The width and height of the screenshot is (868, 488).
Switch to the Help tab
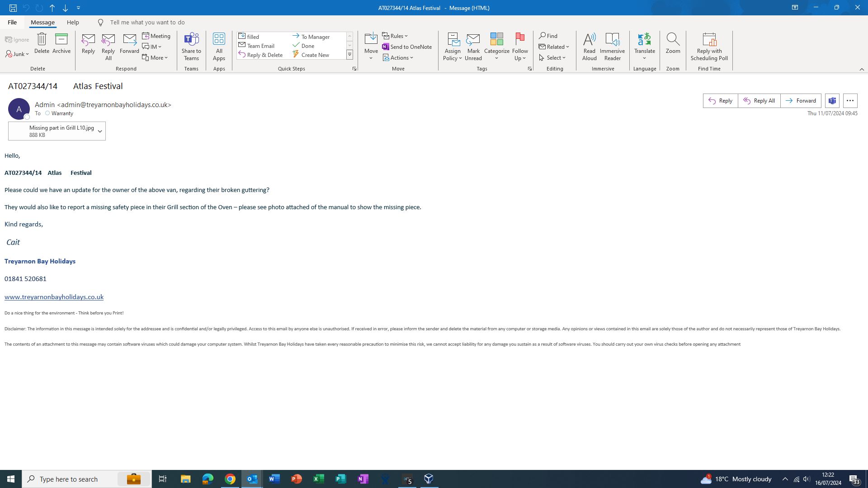[x=72, y=22]
